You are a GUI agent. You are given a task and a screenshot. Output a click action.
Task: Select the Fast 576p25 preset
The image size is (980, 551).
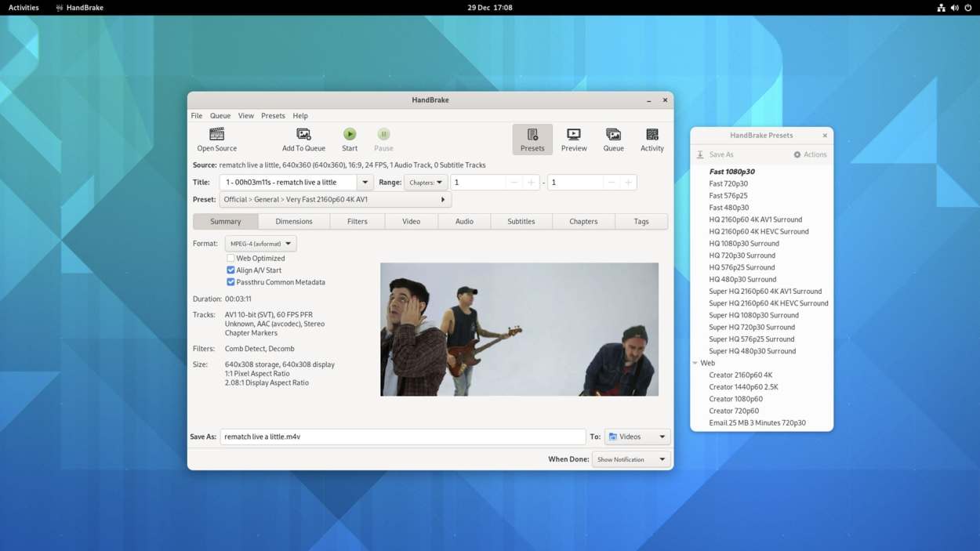pyautogui.click(x=728, y=196)
